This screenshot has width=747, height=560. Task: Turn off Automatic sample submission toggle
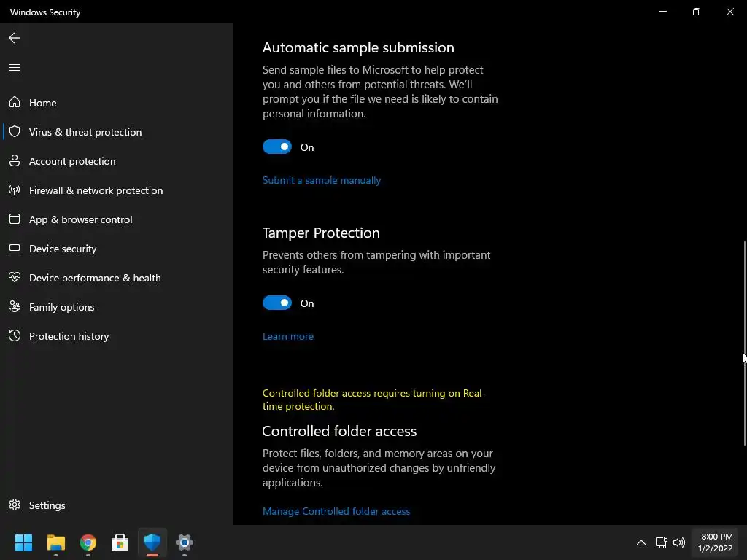point(277,147)
